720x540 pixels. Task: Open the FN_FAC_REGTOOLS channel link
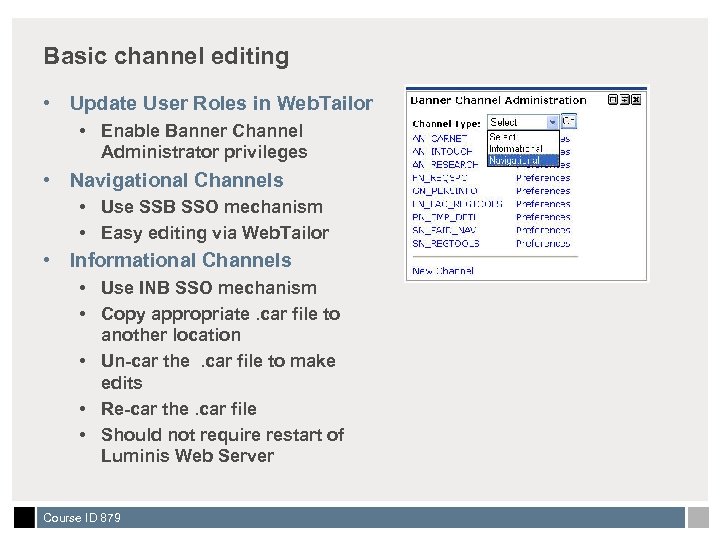457,203
